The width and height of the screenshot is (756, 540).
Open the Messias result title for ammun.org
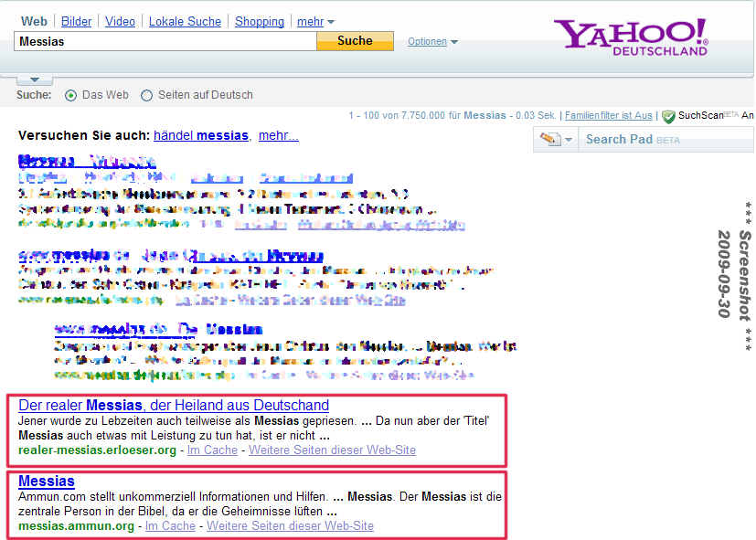coord(47,481)
